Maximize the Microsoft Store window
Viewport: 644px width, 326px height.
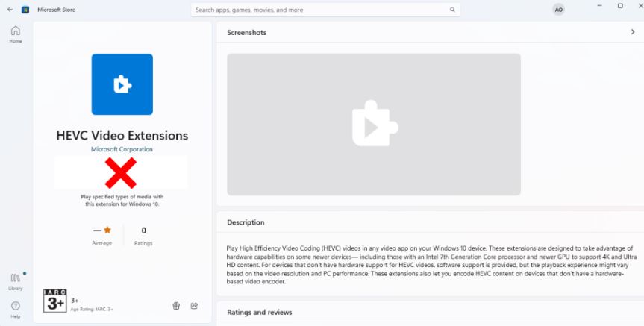pos(620,6)
